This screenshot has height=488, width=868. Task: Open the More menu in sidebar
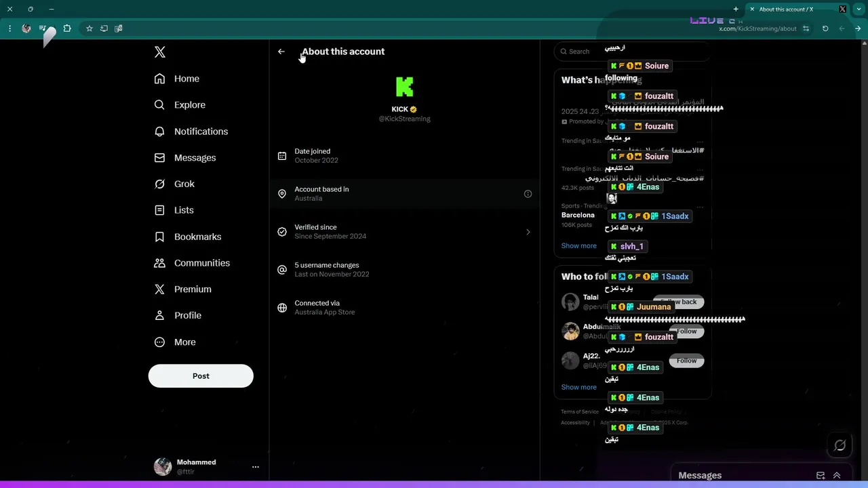[175, 342]
